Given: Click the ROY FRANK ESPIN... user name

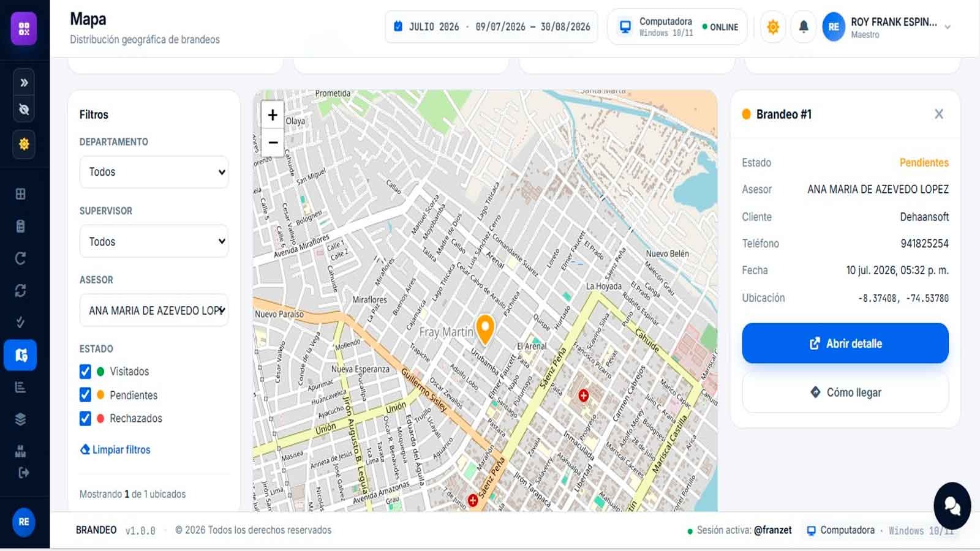Looking at the screenshot, I should [x=894, y=22].
